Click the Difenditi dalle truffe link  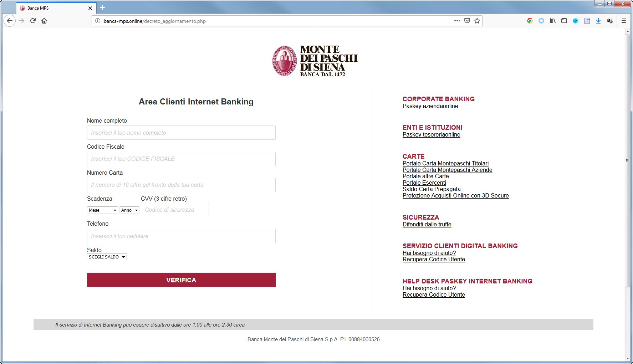point(427,224)
